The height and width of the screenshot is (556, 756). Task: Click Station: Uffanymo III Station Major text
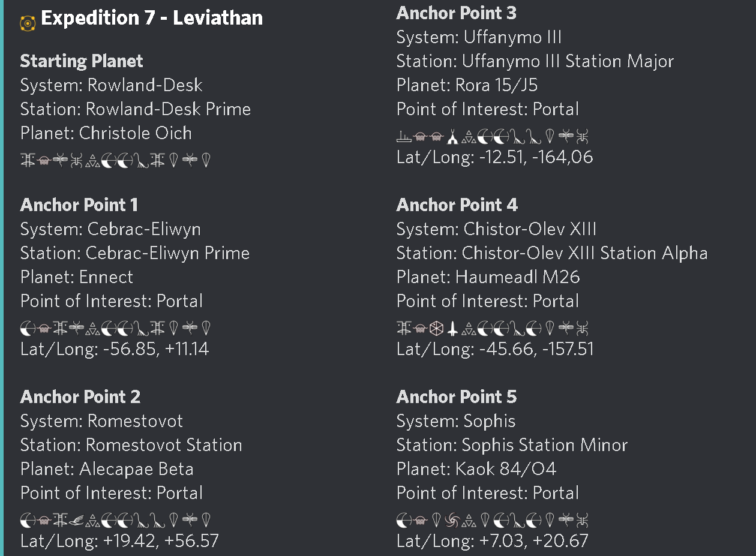coord(535,61)
